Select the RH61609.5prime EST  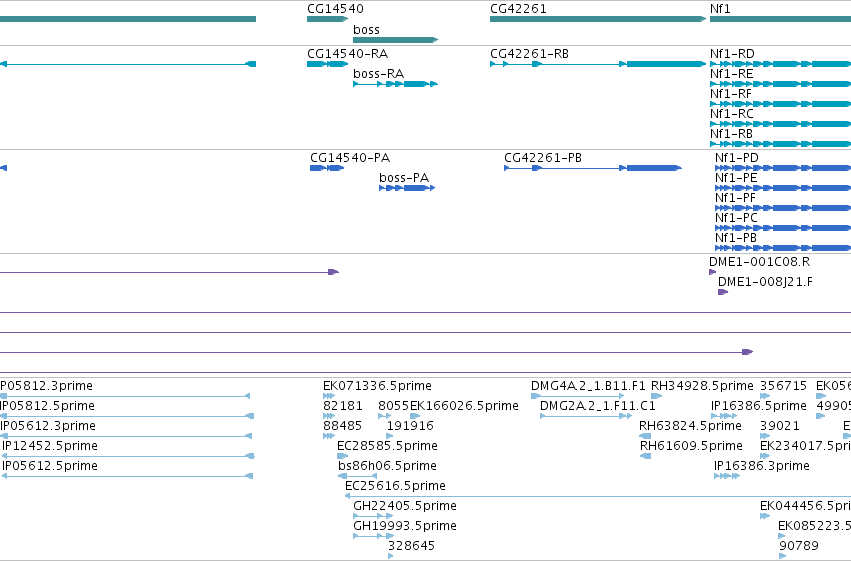click(x=645, y=456)
